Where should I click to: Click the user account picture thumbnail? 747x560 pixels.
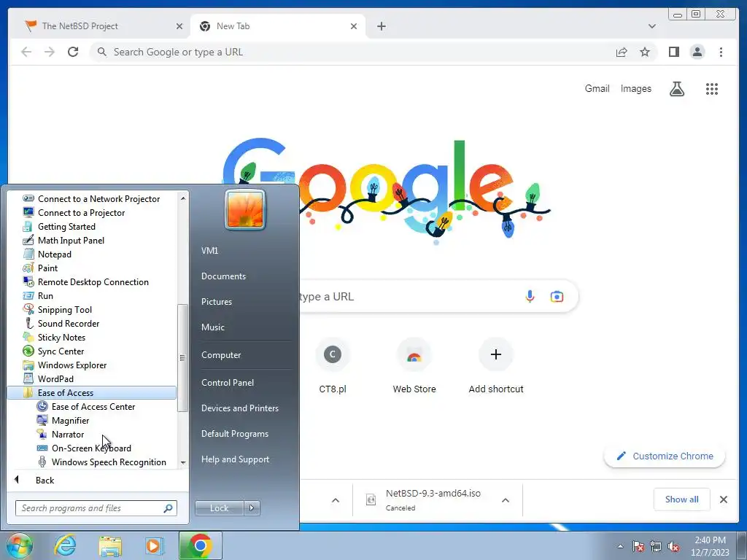pos(245,209)
